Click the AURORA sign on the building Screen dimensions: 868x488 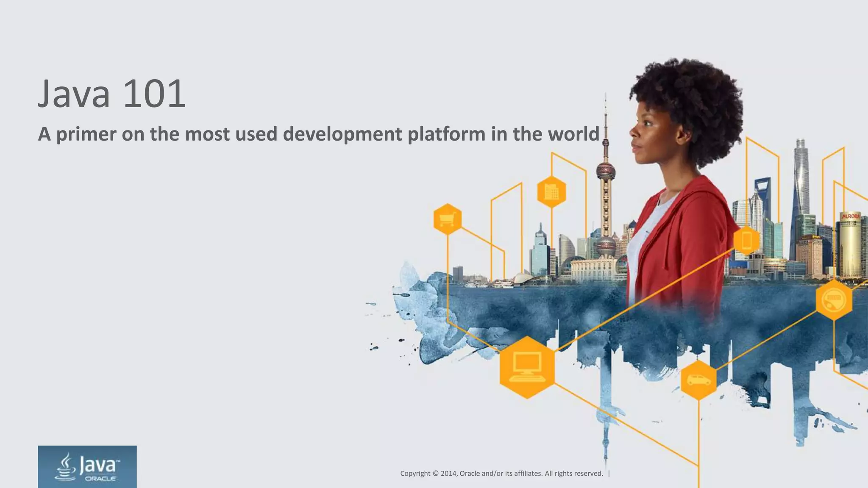(851, 216)
